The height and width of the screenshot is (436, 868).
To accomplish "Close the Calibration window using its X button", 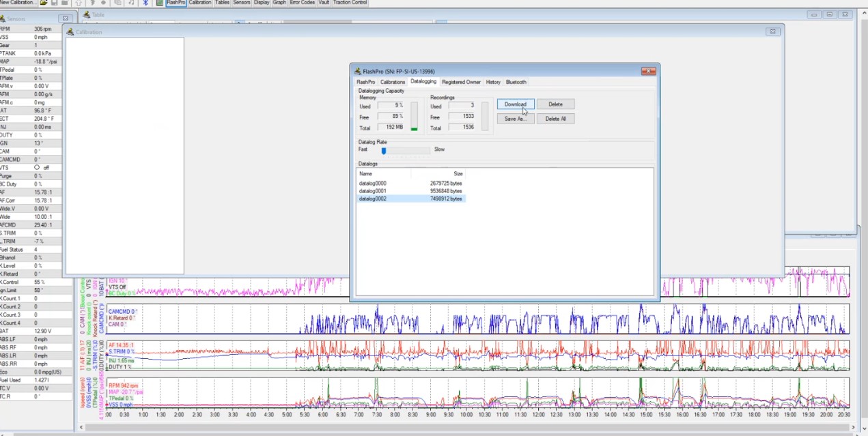I will click(x=772, y=31).
